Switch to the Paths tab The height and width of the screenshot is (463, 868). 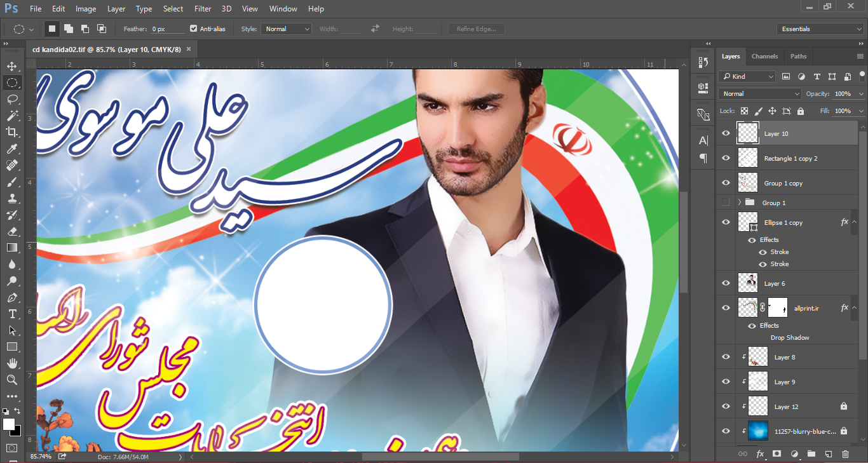click(799, 57)
